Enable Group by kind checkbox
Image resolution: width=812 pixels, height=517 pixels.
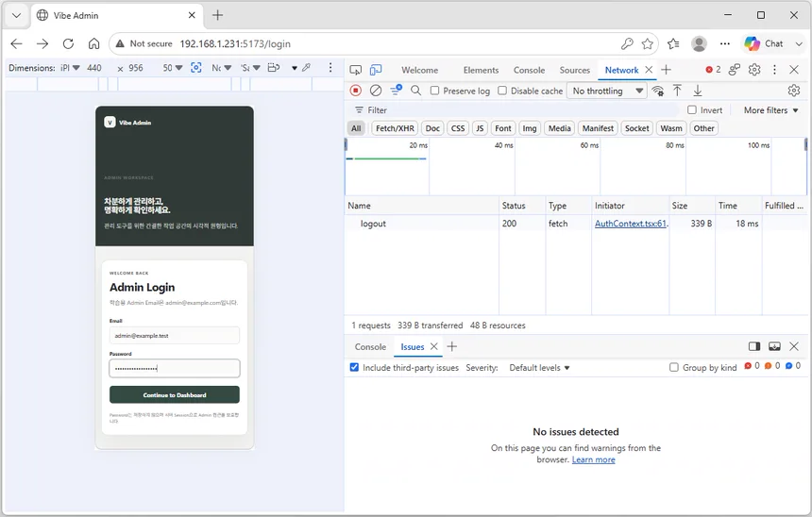(674, 367)
